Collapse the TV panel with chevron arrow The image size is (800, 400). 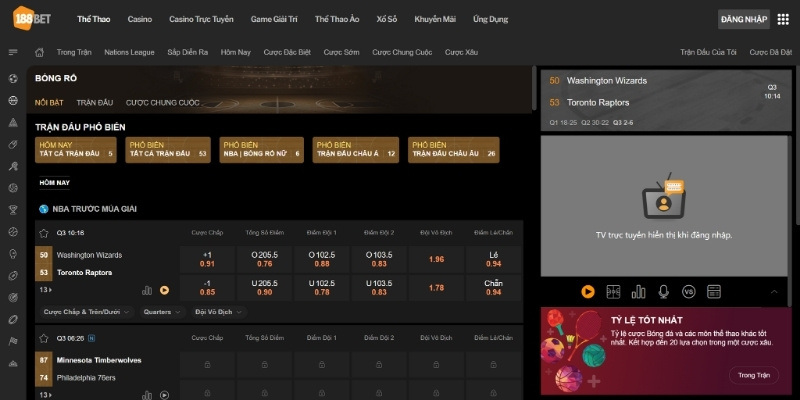point(773,291)
